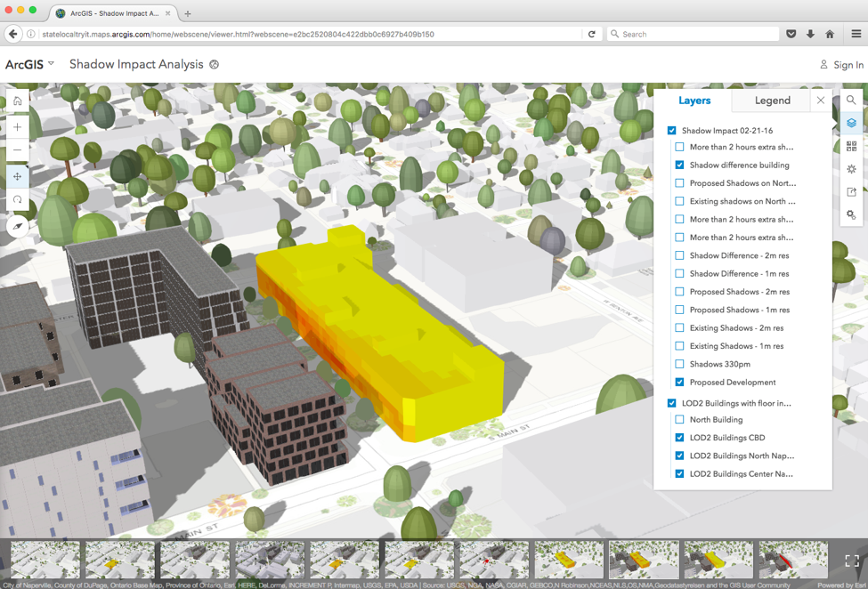This screenshot has height=589, width=868.
Task: Uncheck Shadow difference building layer
Action: [x=679, y=165]
